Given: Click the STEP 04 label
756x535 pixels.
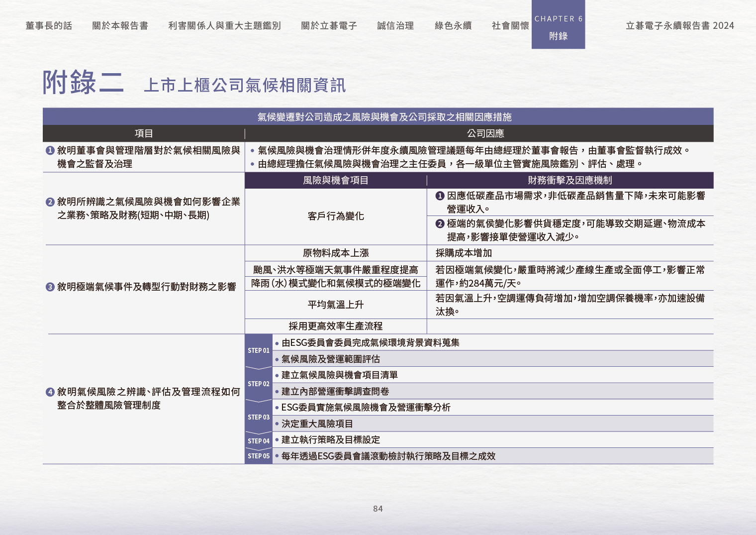Looking at the screenshot, I should (x=259, y=441).
